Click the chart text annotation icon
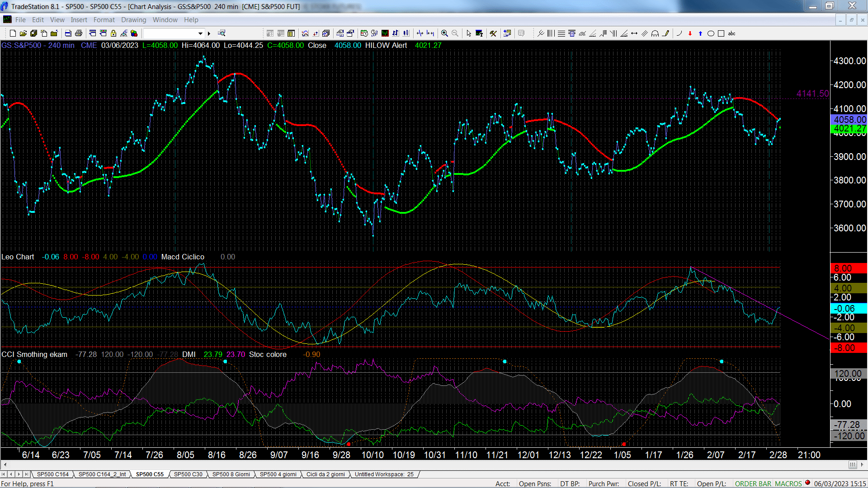The height and width of the screenshot is (488, 868). 479,33
